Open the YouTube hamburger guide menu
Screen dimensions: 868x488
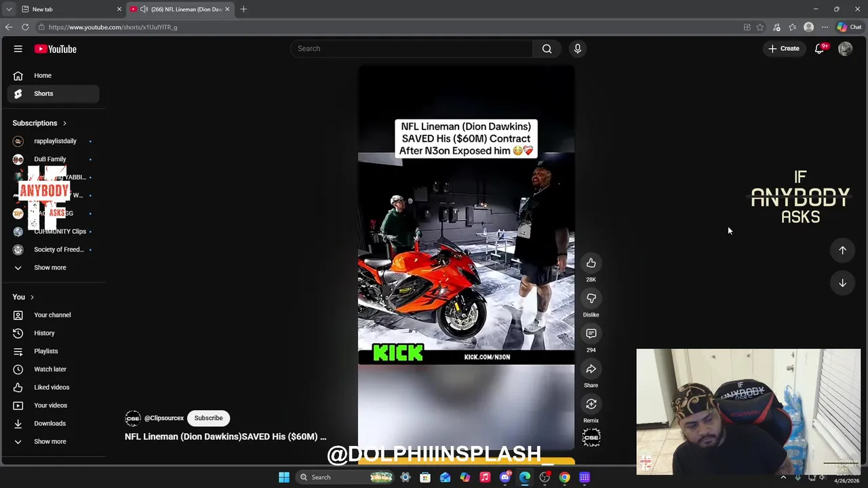(18, 49)
